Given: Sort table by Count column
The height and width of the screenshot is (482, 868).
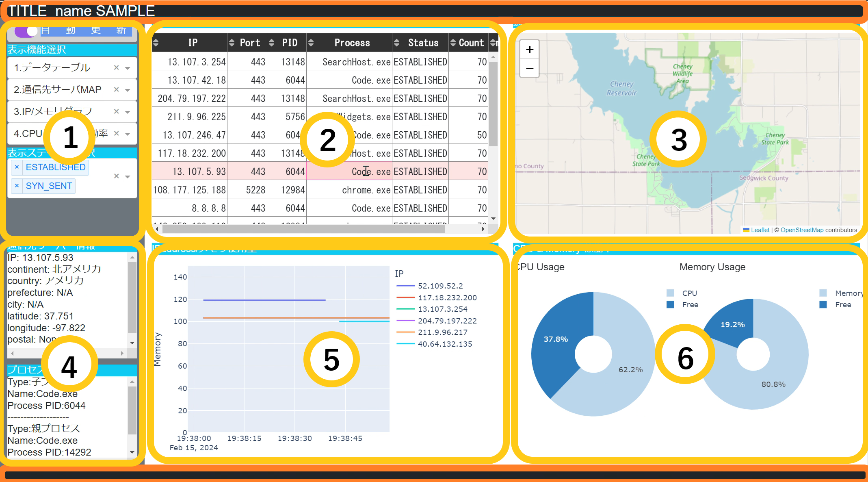Looking at the screenshot, I should point(453,43).
